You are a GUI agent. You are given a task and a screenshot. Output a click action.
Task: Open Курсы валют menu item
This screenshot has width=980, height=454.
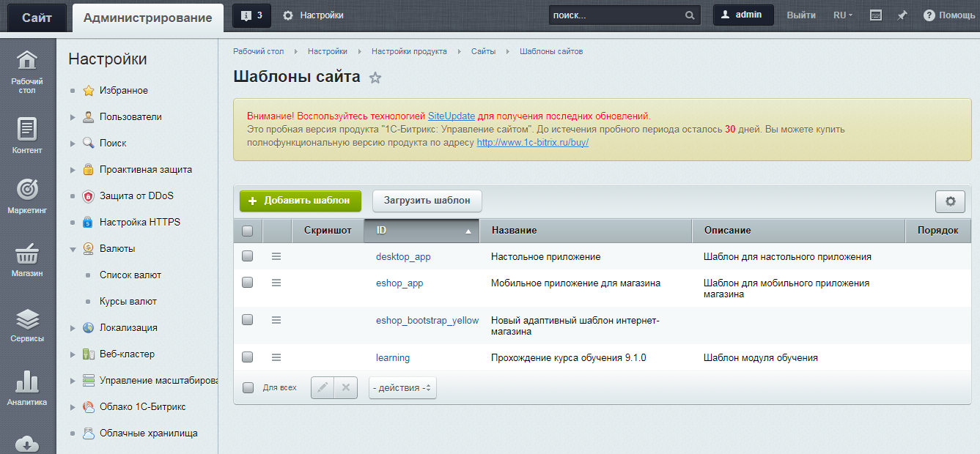point(128,301)
